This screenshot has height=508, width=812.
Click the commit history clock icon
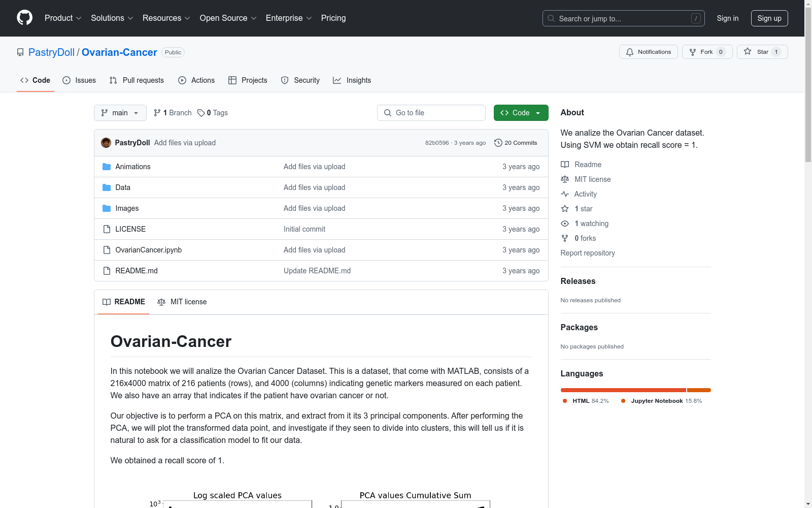(x=498, y=143)
